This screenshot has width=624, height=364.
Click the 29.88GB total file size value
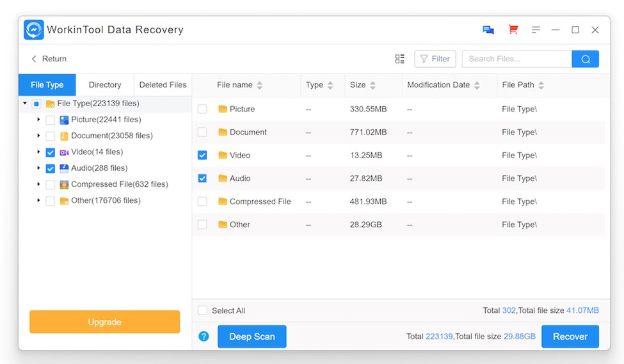[x=519, y=336]
